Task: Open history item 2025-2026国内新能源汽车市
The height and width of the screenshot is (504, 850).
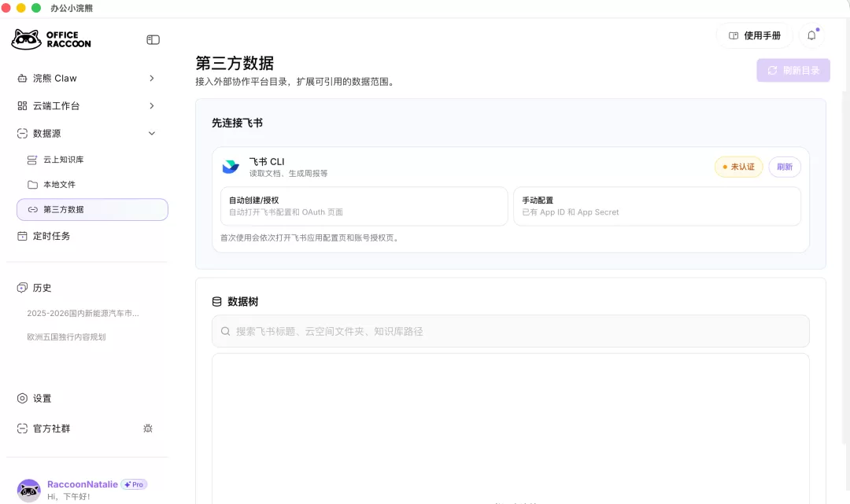Action: (x=83, y=314)
